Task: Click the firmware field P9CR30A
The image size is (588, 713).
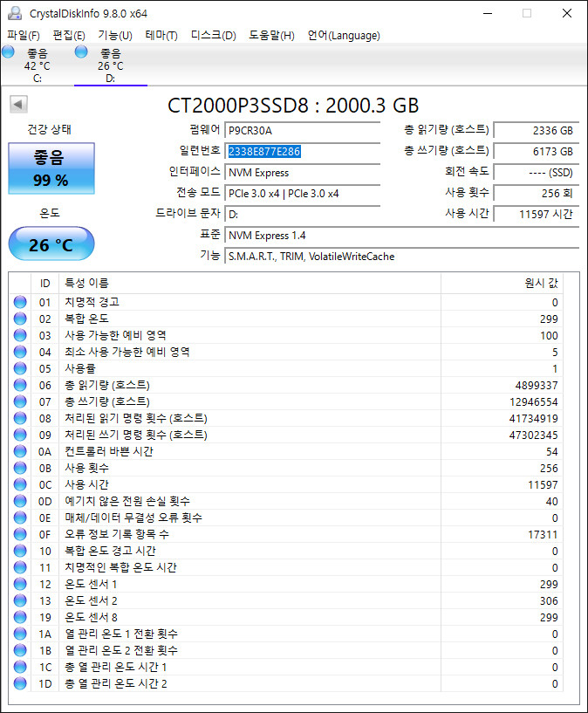Action: point(303,131)
